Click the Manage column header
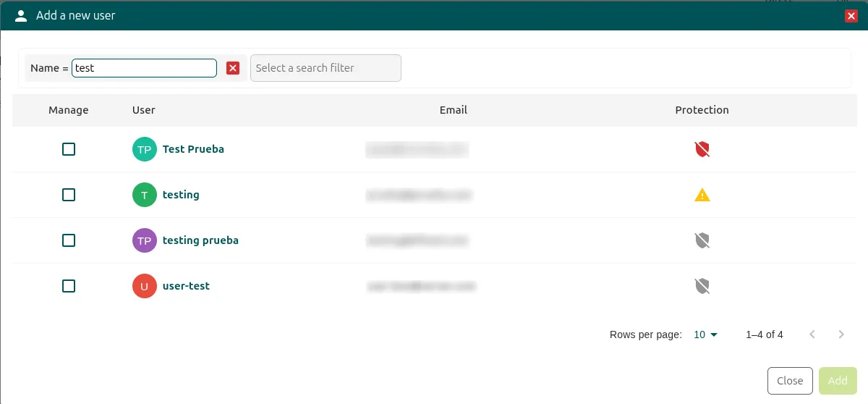The image size is (868, 404). pos(69,110)
